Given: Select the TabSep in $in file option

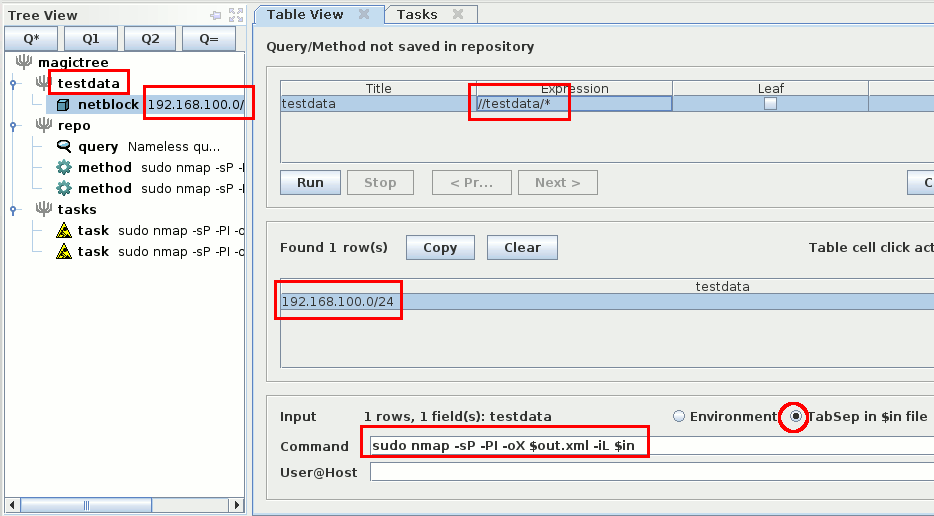Looking at the screenshot, I should 796,417.
